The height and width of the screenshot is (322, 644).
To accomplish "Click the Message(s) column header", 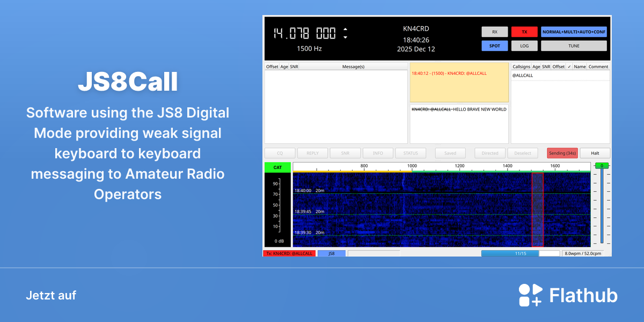I will click(353, 67).
